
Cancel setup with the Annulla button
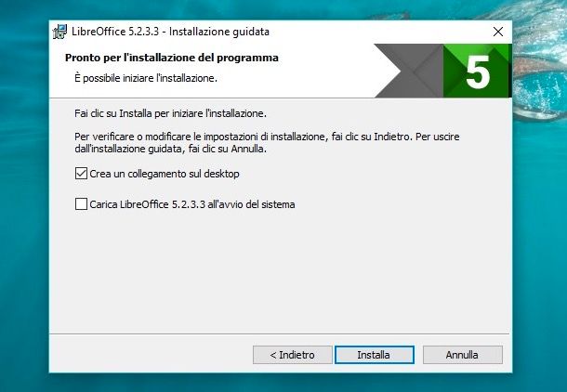pyautogui.click(x=463, y=355)
